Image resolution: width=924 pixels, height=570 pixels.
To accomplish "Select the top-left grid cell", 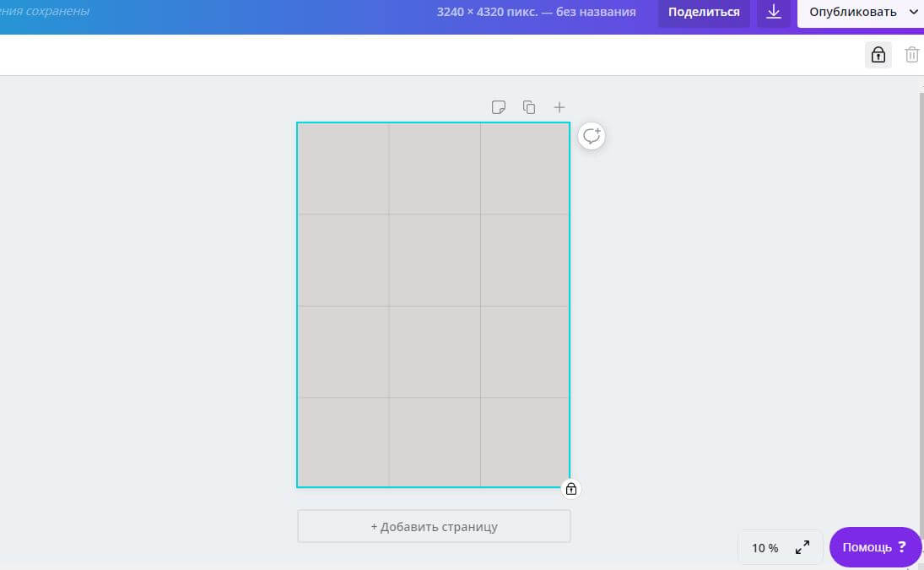I will [x=343, y=169].
